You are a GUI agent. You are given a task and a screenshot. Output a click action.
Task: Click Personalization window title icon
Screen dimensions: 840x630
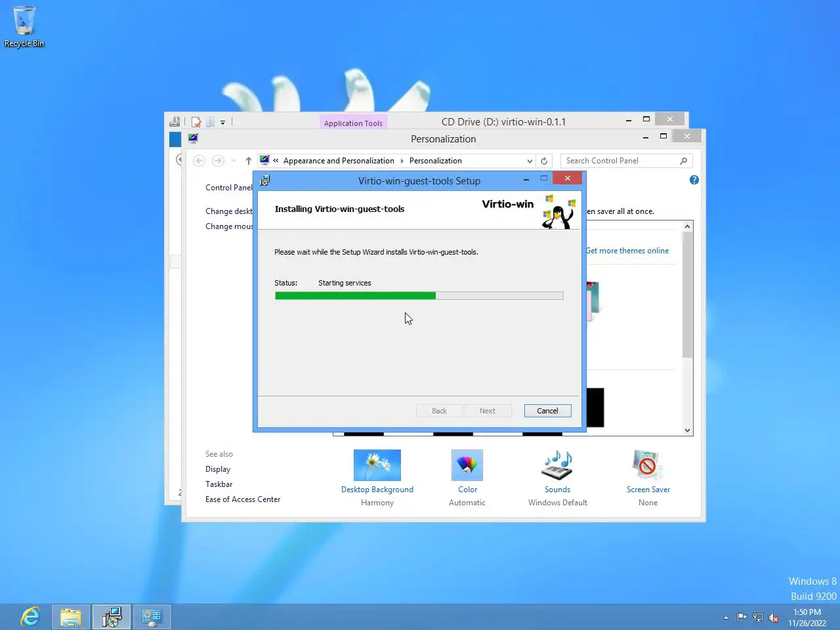click(193, 138)
